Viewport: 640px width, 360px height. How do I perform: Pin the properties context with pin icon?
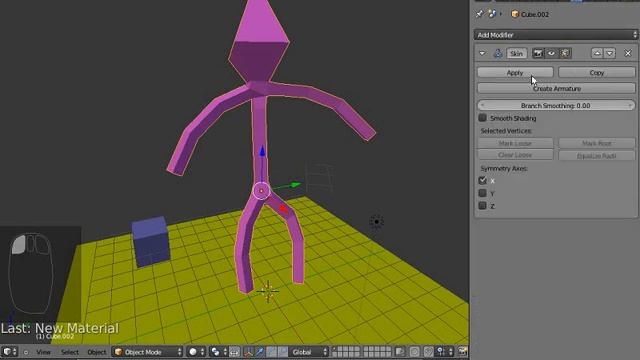pos(480,14)
